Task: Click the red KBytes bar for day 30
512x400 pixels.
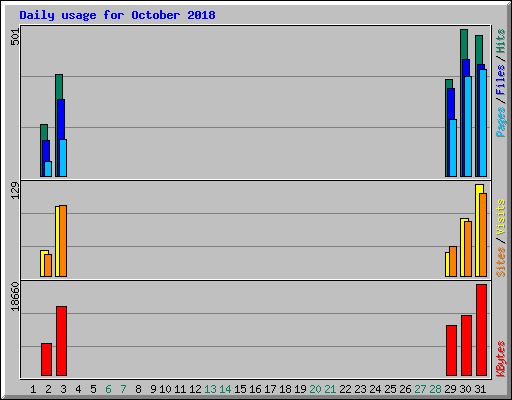Action: tap(466, 345)
